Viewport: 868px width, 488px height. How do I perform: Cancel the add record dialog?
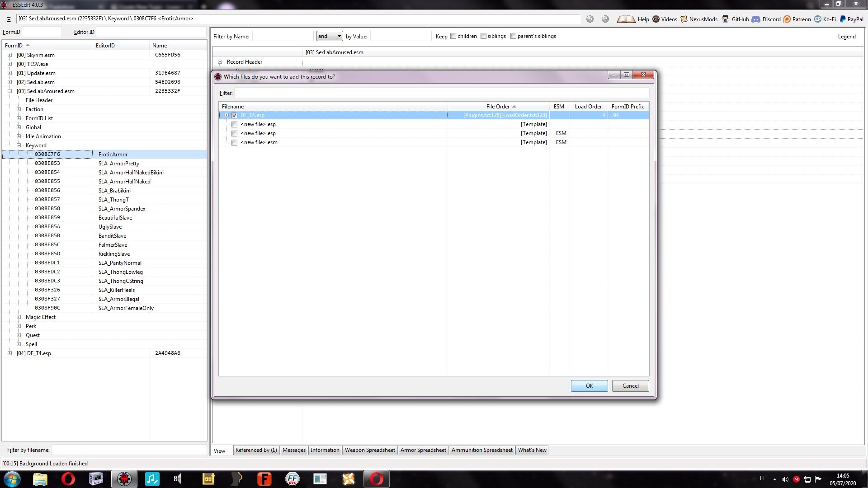[631, 386]
